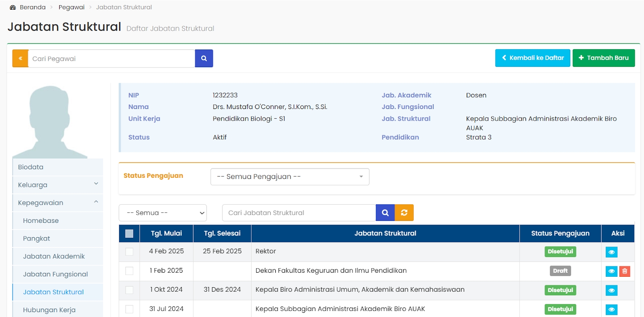
Task: Click the search icon for Cari Jabatan Struktural
Action: (385, 213)
